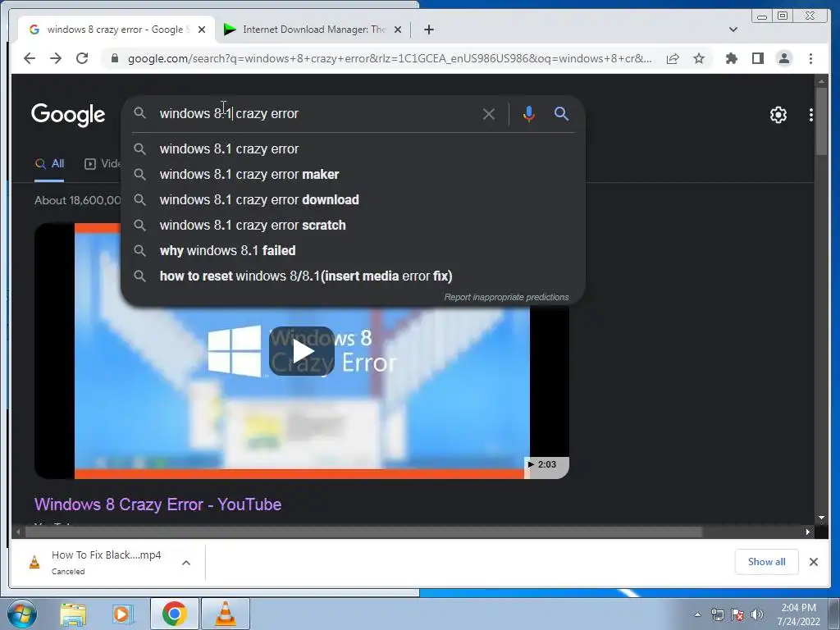Open Chrome three-dot menu
The width and height of the screenshot is (840, 630).
point(810,58)
